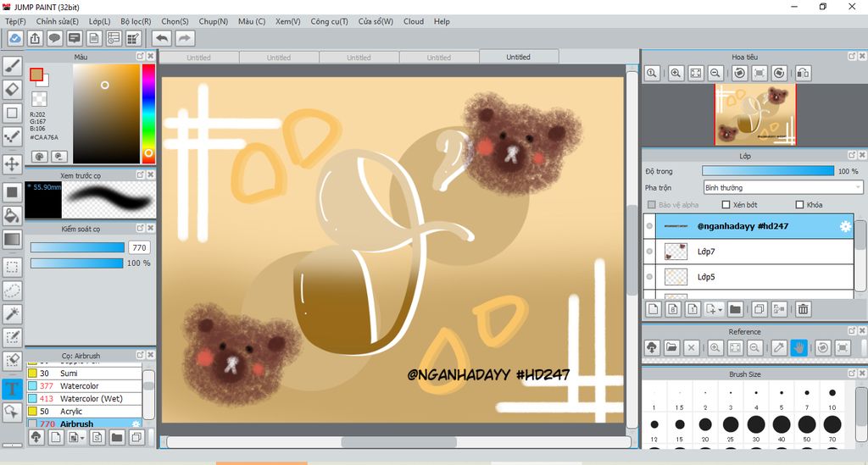Choose brush size 10 preset
This screenshot has width=868, height=465.
tap(832, 392)
